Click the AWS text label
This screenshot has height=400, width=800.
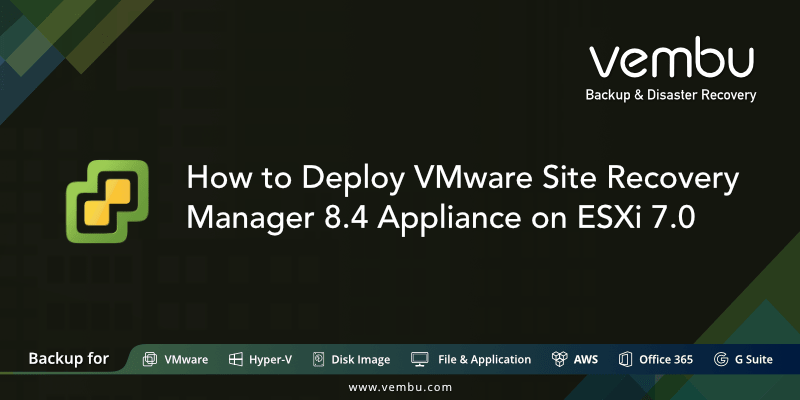(x=585, y=359)
